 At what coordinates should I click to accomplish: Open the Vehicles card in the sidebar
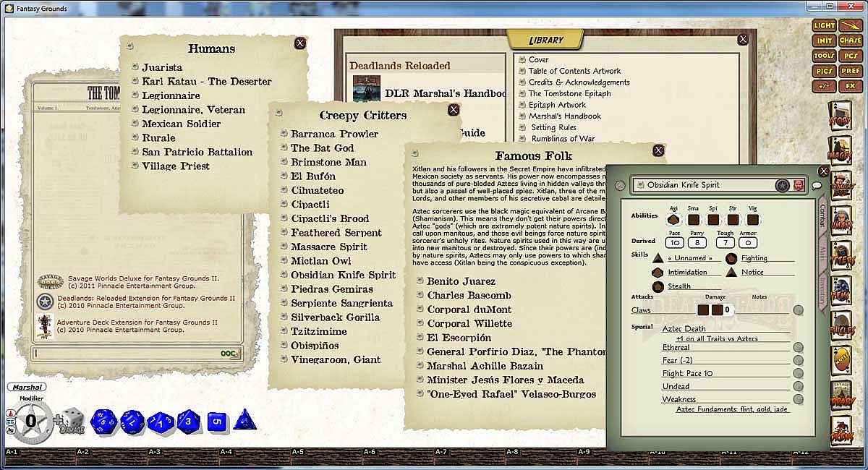pyautogui.click(x=841, y=326)
